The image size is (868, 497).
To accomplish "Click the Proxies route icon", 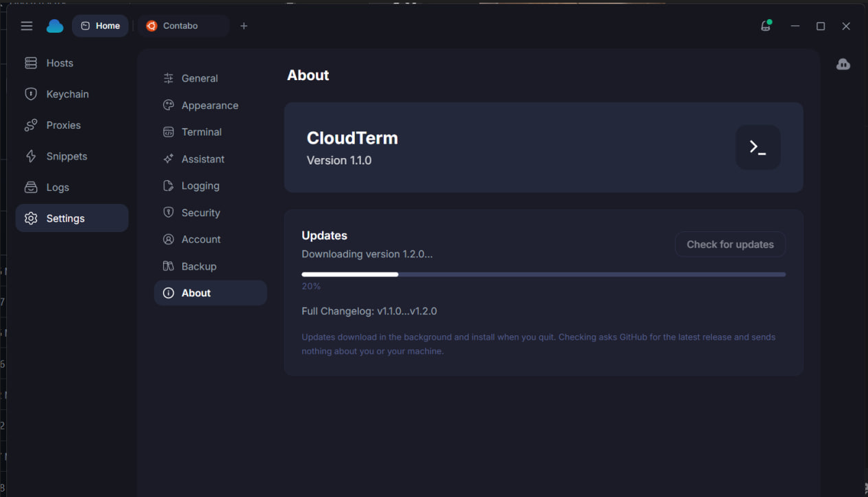I will click(31, 125).
